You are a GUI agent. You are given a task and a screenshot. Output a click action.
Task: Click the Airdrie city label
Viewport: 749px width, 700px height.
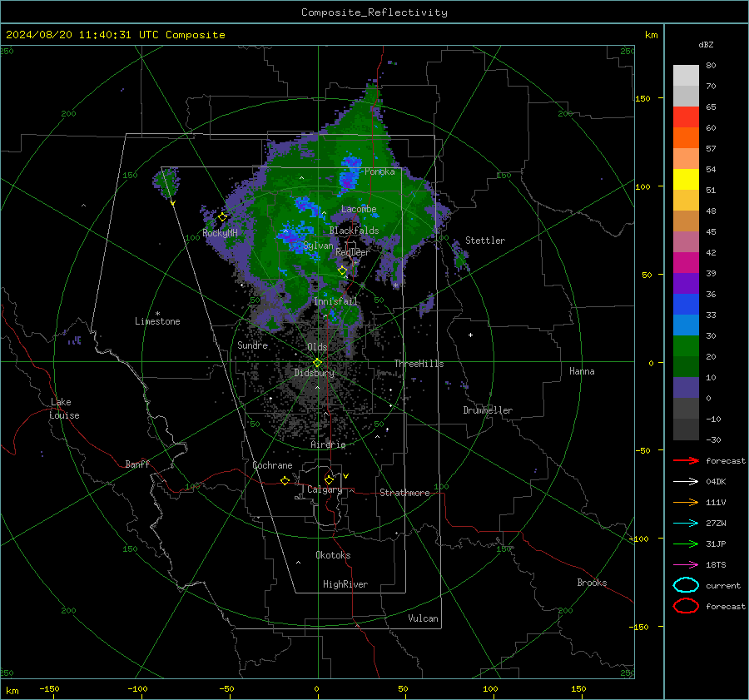pyautogui.click(x=328, y=444)
